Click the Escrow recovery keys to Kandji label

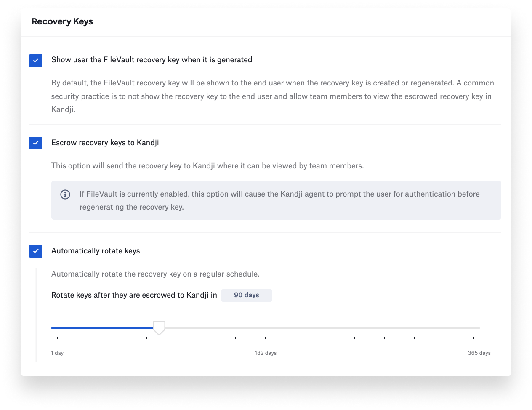click(105, 143)
